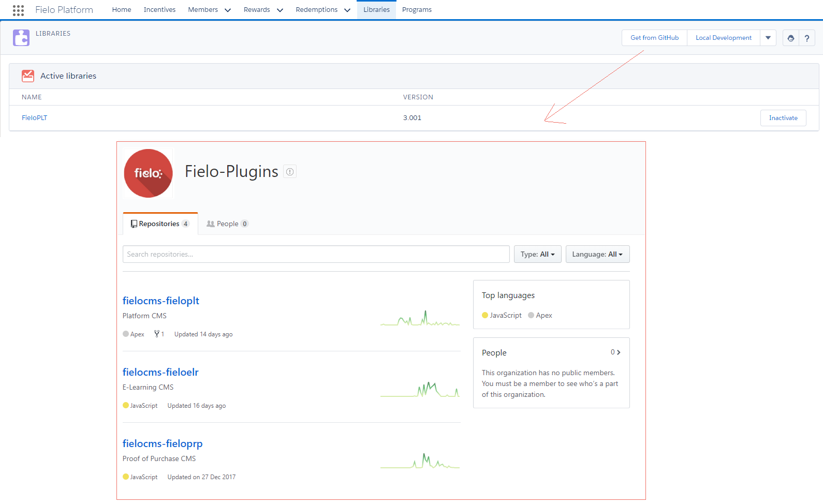Click the JavaScript language in Top languages

click(x=502, y=315)
